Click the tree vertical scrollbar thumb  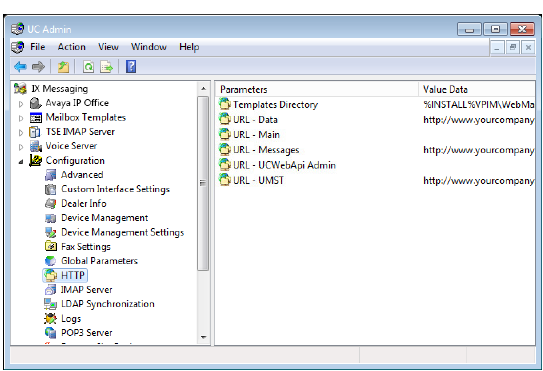(203, 183)
